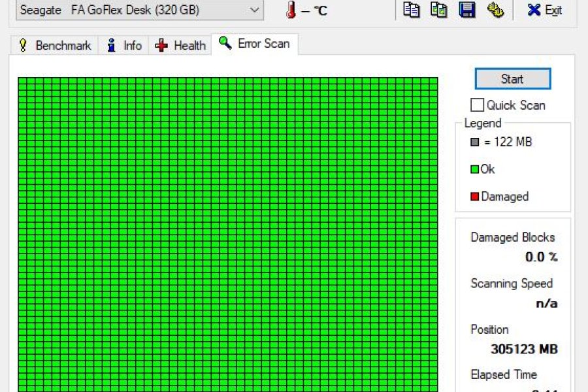Click the green Ok legend swatch
Image resolution: width=588 pixels, height=392 pixels.
474,170
